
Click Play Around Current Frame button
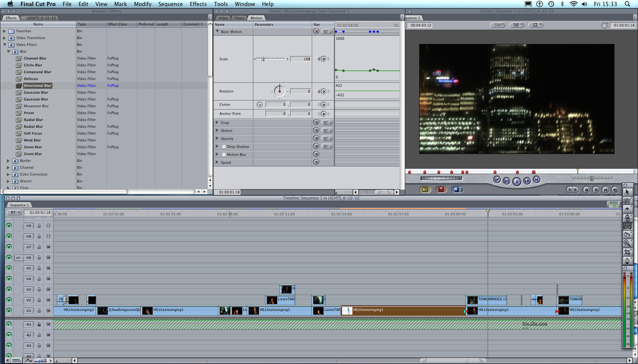[x=527, y=181]
